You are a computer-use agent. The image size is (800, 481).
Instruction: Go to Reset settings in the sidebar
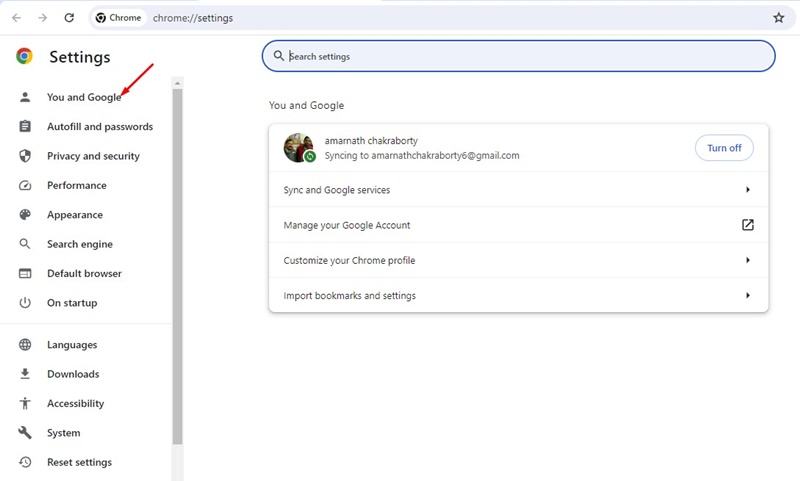[79, 462]
